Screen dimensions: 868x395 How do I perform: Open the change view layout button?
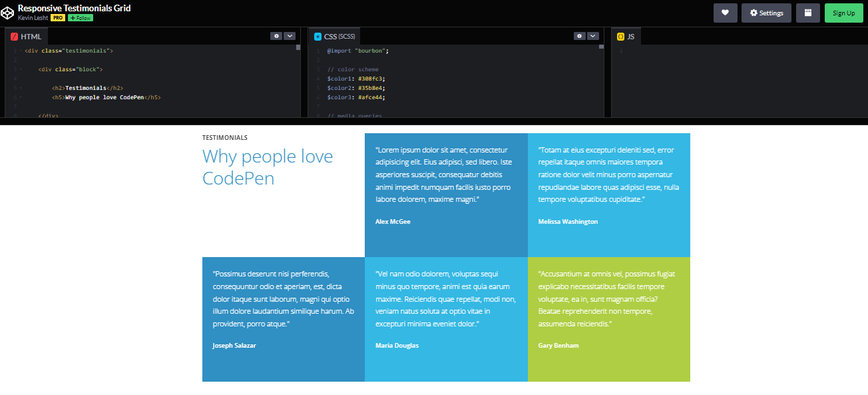(807, 13)
